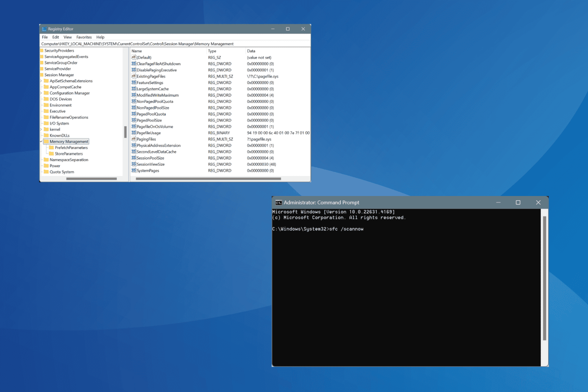Select the LargeSystemCache DWORD icon
Screen dimensions: 588x392
tap(134, 89)
